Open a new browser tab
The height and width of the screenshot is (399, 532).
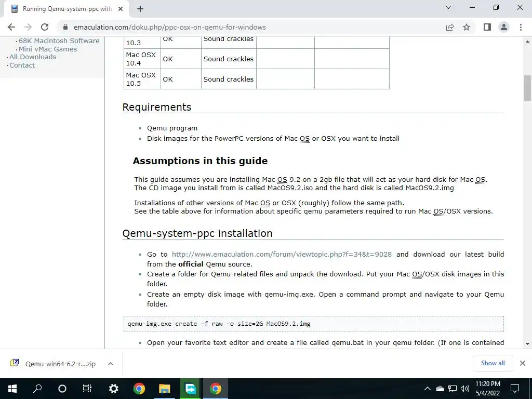click(x=140, y=9)
